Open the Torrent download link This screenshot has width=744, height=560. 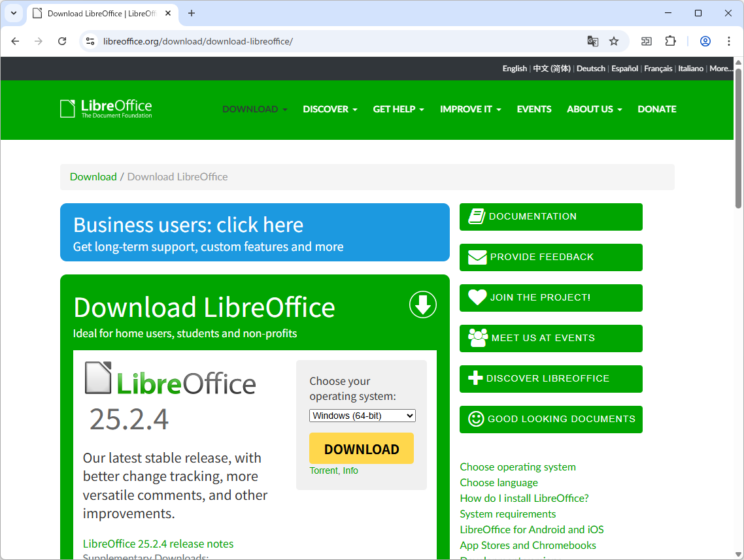point(323,470)
